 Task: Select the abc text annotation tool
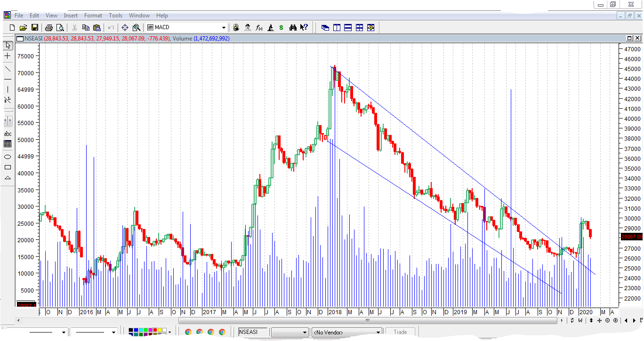click(8, 134)
